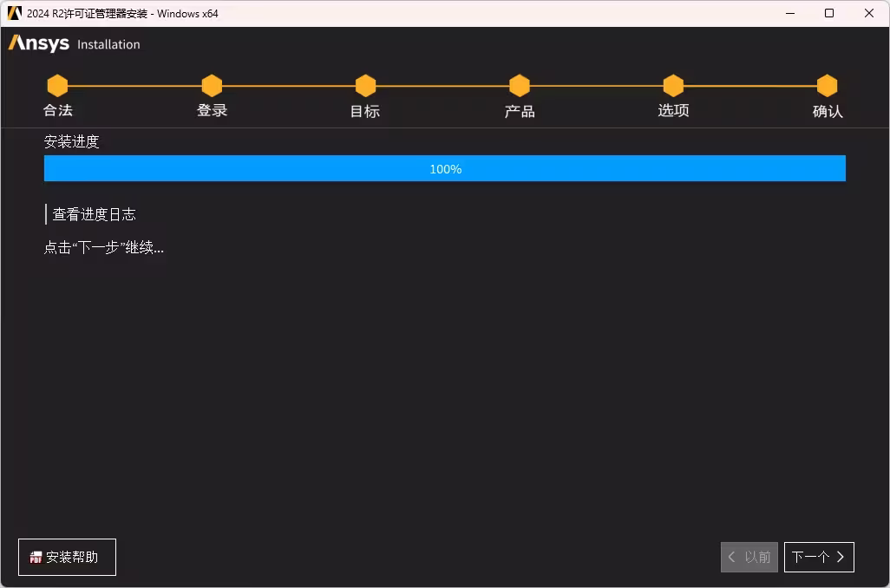890x588 pixels.
Task: Click the Ansys title bar app icon
Action: coord(14,13)
